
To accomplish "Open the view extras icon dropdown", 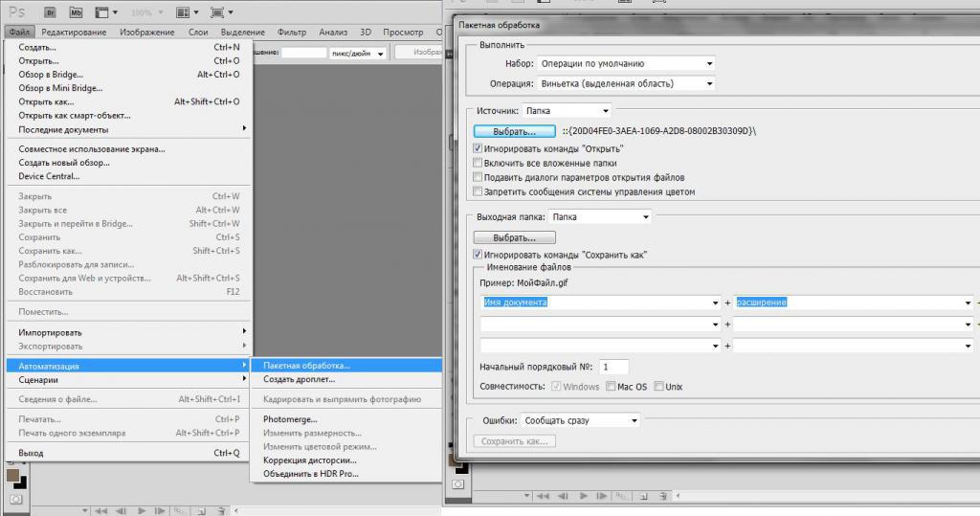I will pyautogui.click(x=105, y=11).
